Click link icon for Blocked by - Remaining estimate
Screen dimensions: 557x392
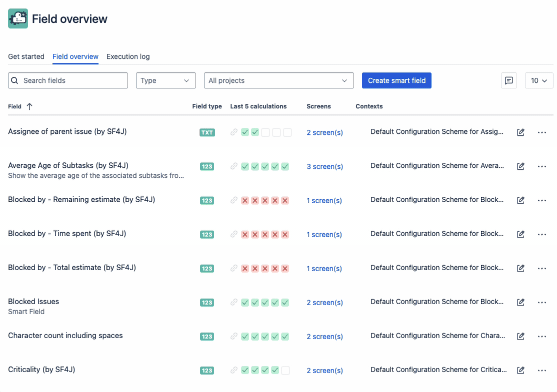click(x=233, y=200)
